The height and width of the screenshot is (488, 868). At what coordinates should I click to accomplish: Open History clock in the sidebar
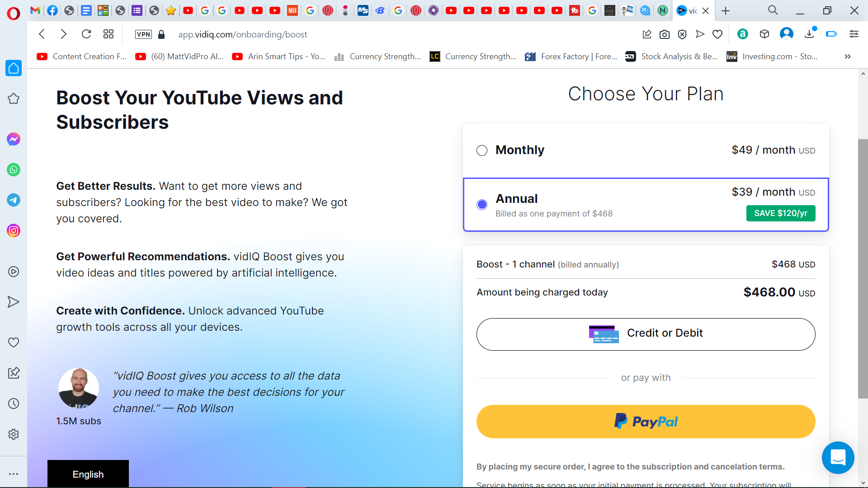coord(14,404)
